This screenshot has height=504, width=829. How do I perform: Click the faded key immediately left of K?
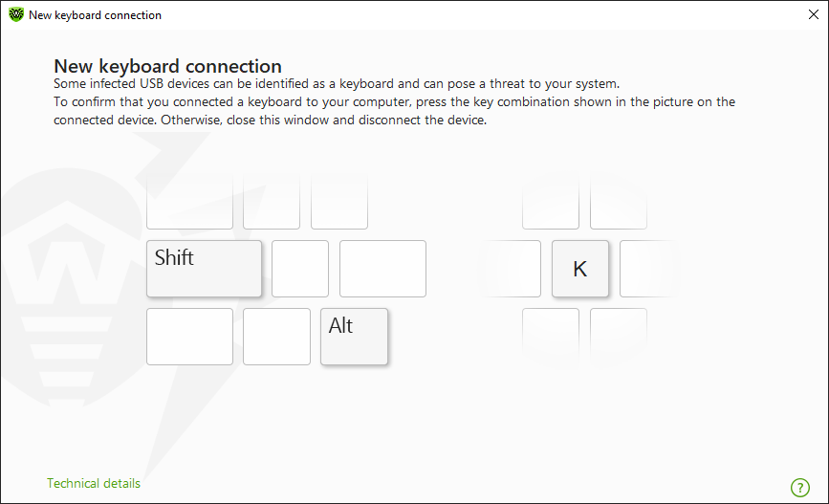tap(513, 269)
